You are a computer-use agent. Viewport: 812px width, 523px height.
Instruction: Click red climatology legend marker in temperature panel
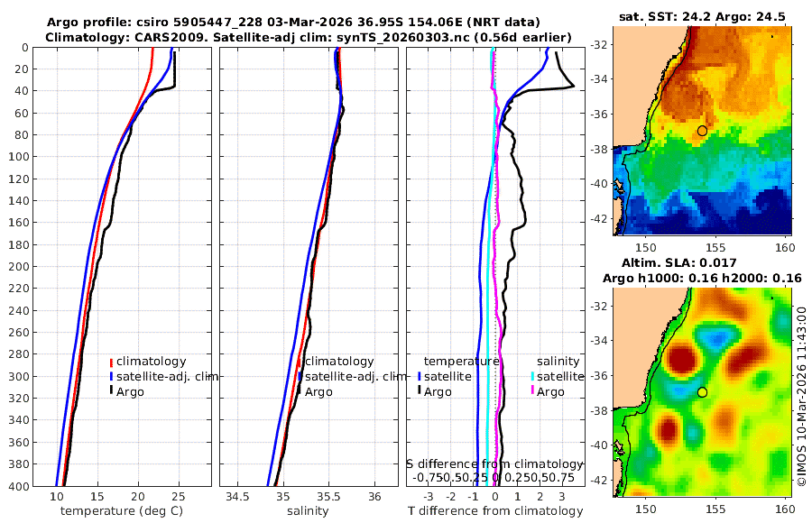(x=111, y=361)
